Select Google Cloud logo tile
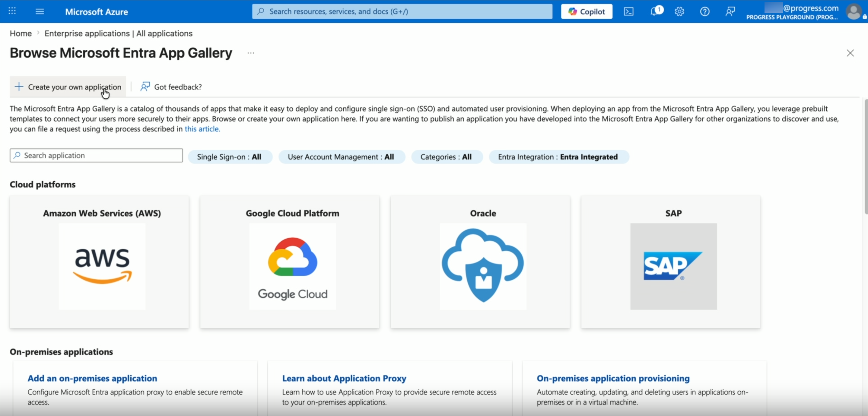 (292, 266)
